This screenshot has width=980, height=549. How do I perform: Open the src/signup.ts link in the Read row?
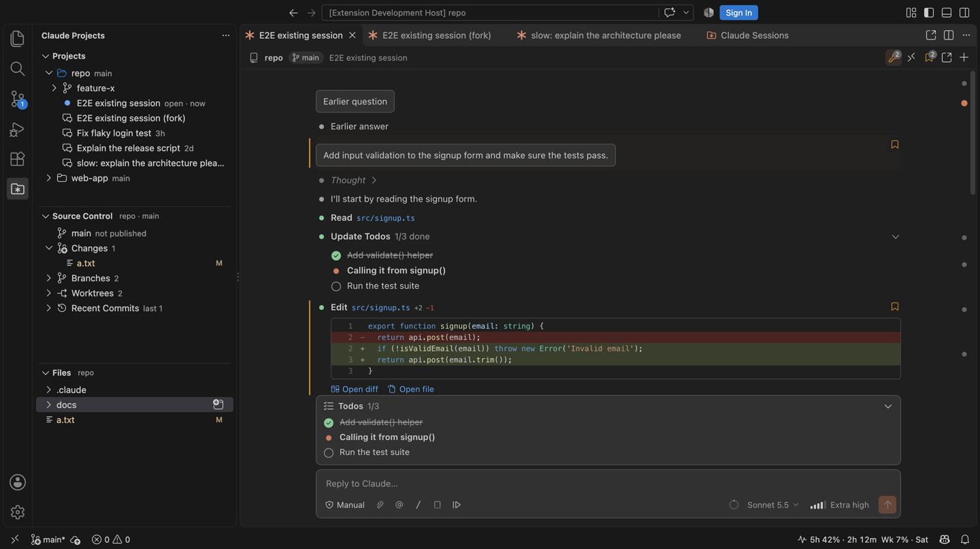coord(385,218)
